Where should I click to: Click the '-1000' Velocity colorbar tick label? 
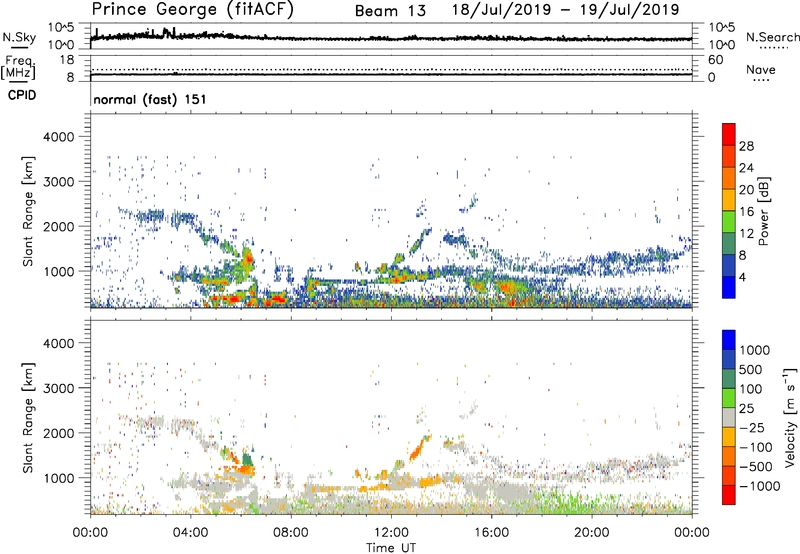click(x=759, y=486)
